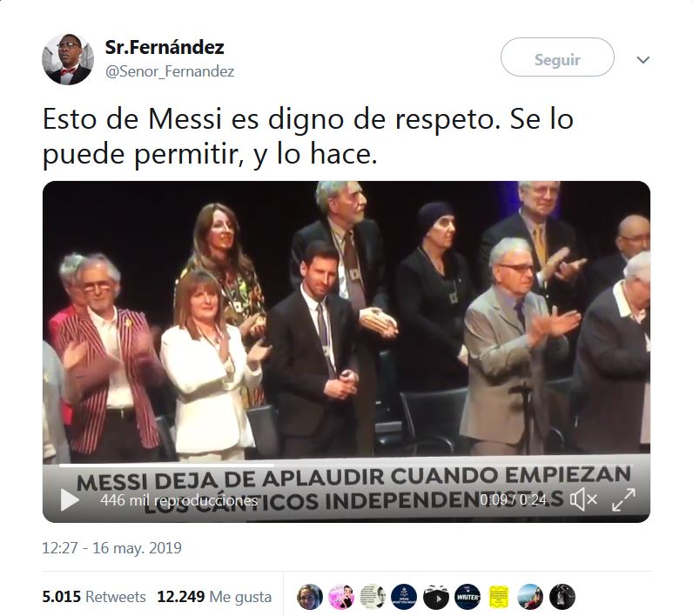Expand the video to fullscreen
Viewport: 693px width, 616px height.
click(x=623, y=500)
